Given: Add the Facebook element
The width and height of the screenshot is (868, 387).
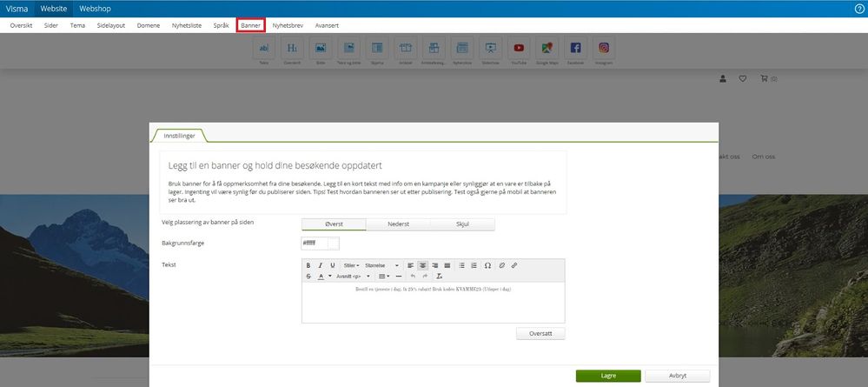Looking at the screenshot, I should point(576,48).
